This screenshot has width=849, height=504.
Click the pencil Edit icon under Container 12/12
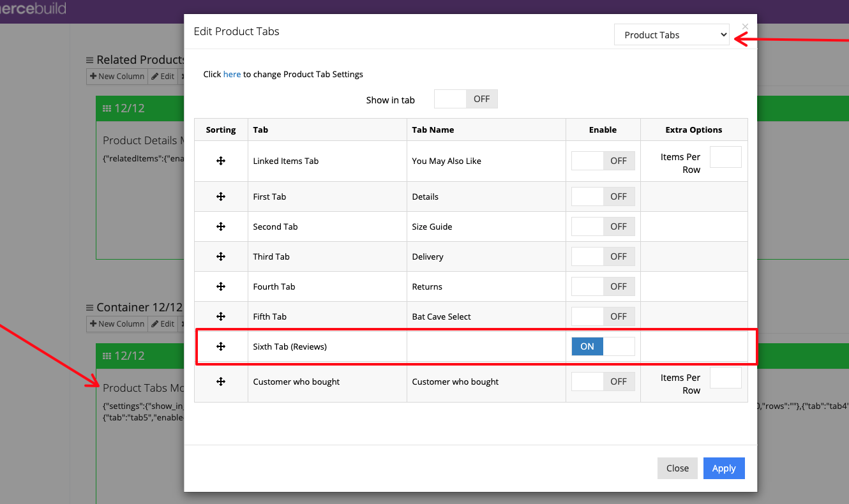(162, 323)
